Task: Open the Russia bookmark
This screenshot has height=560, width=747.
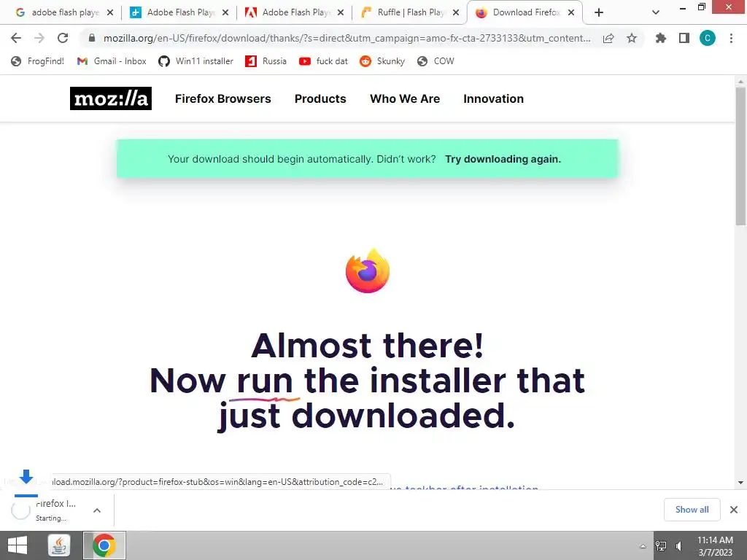Action: tap(266, 61)
